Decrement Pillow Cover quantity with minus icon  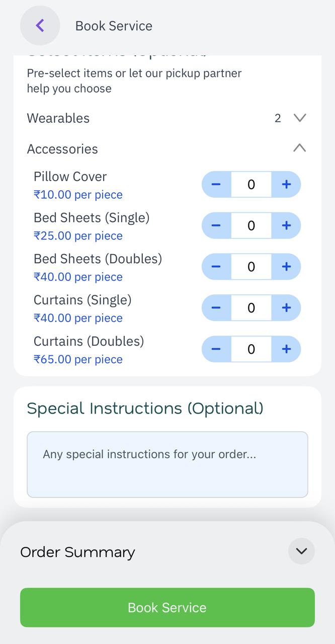(x=216, y=184)
